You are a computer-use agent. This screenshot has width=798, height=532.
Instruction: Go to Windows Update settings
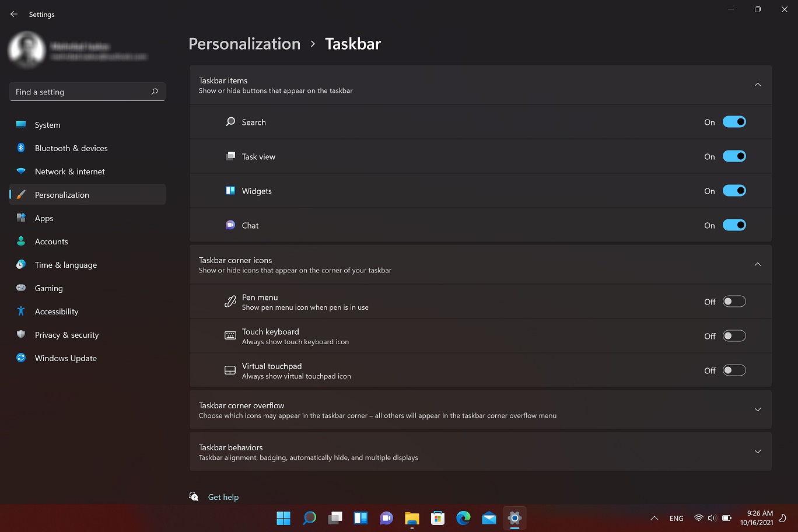[65, 358]
